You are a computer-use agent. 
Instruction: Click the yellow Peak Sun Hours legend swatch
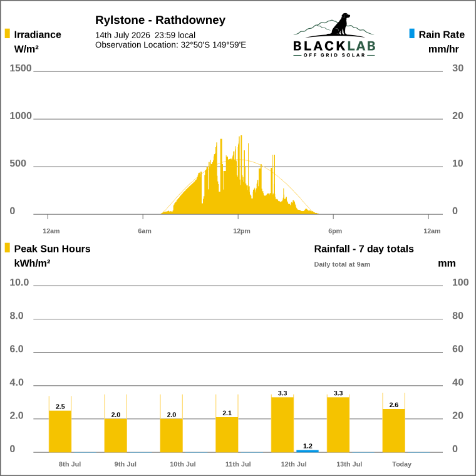[x=8, y=248]
